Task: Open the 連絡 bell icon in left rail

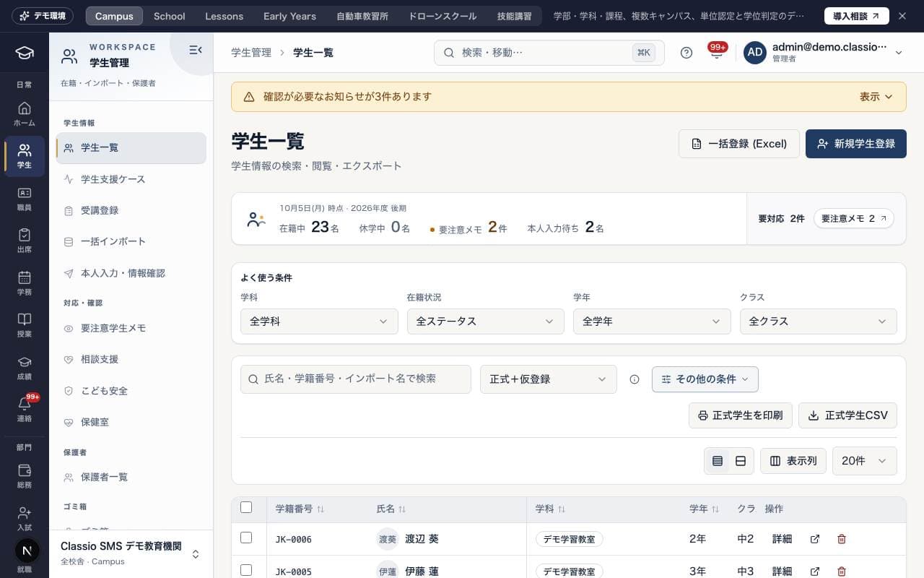Action: click(x=24, y=409)
